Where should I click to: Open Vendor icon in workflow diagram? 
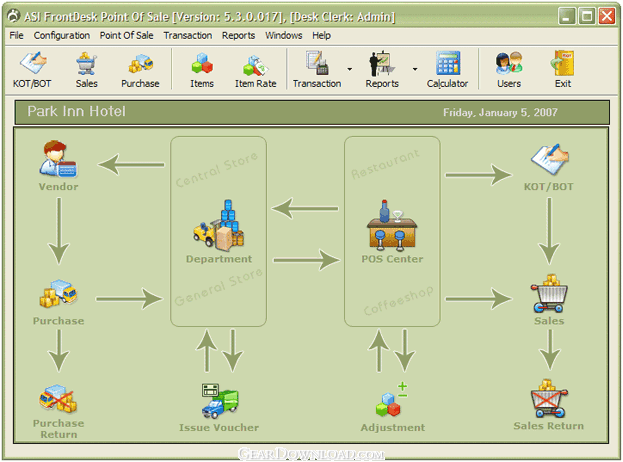click(58, 158)
